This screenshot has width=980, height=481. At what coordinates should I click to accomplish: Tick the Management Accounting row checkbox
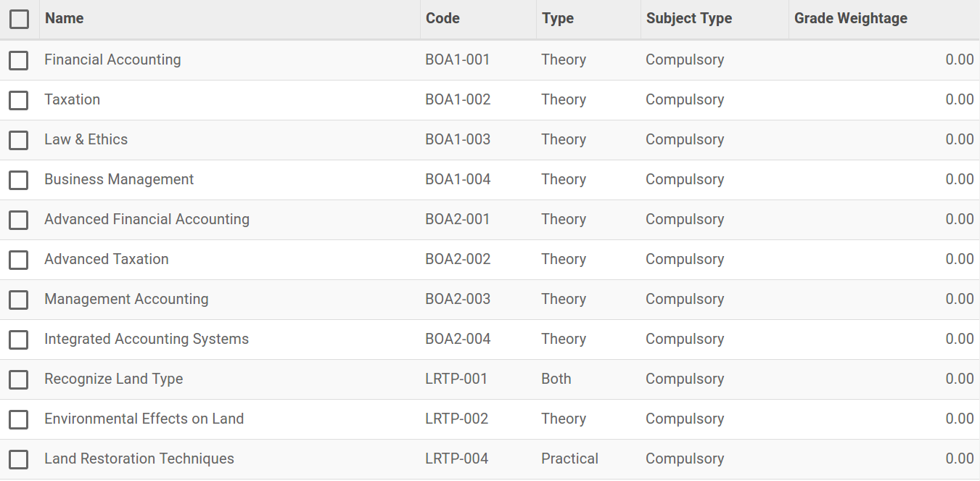(x=19, y=300)
